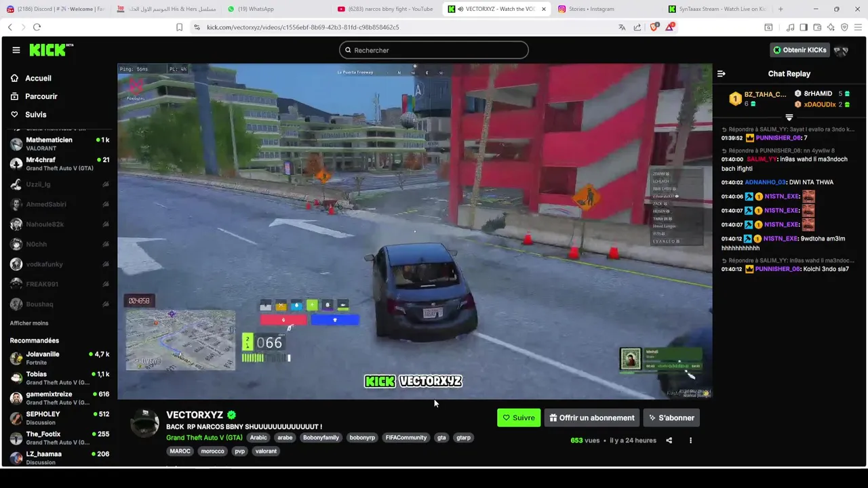Screen dimensions: 868x488
Task: Switch to the Discord browser tab
Action: pos(55,9)
